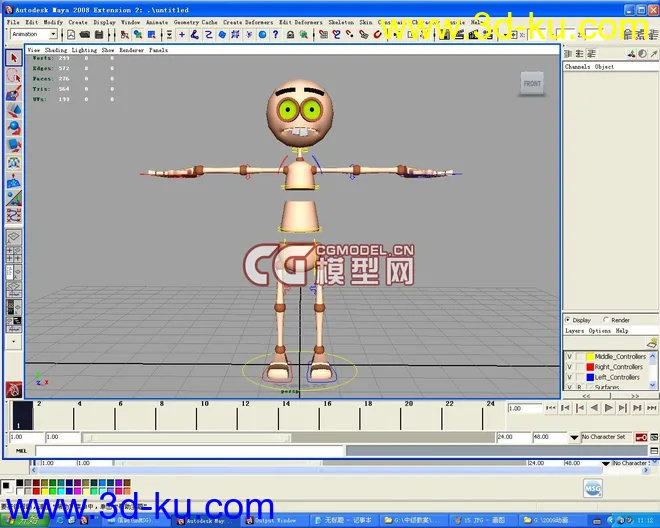
Task: Toggle the display type box of Left_Controllers
Action: coord(580,377)
